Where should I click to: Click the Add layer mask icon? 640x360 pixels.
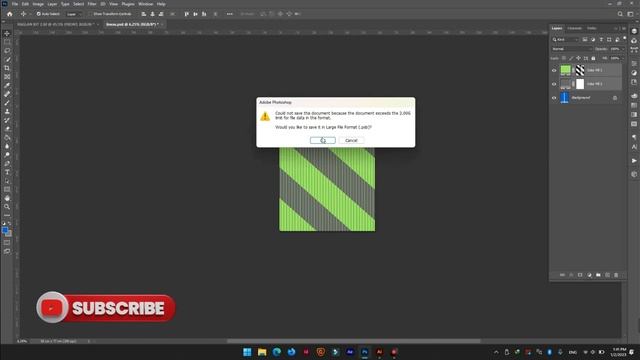(x=580, y=275)
